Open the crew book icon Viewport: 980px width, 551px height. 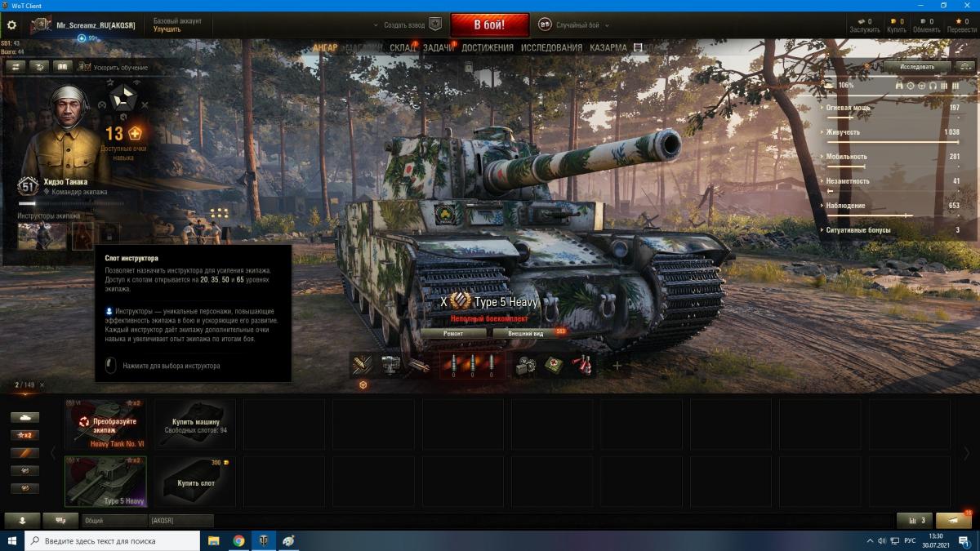coord(62,67)
